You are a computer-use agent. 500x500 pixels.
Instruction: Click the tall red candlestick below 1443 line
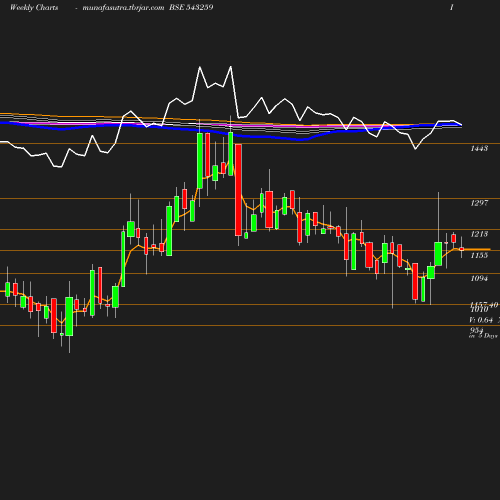(238, 190)
